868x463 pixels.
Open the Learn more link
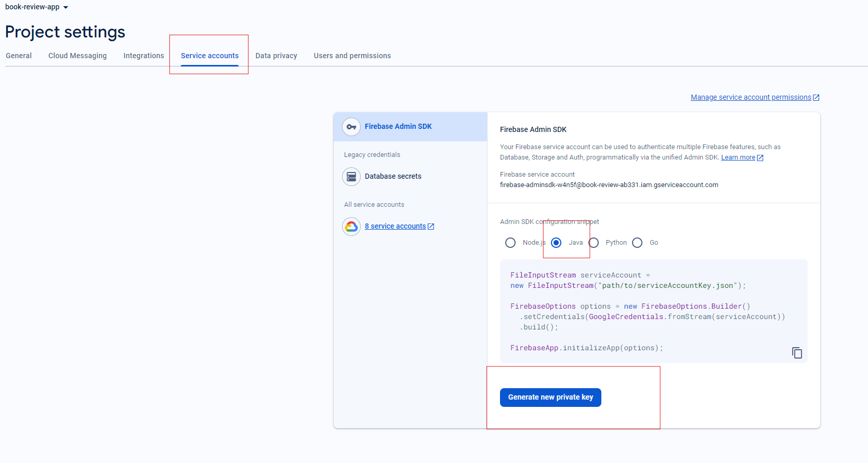click(738, 157)
